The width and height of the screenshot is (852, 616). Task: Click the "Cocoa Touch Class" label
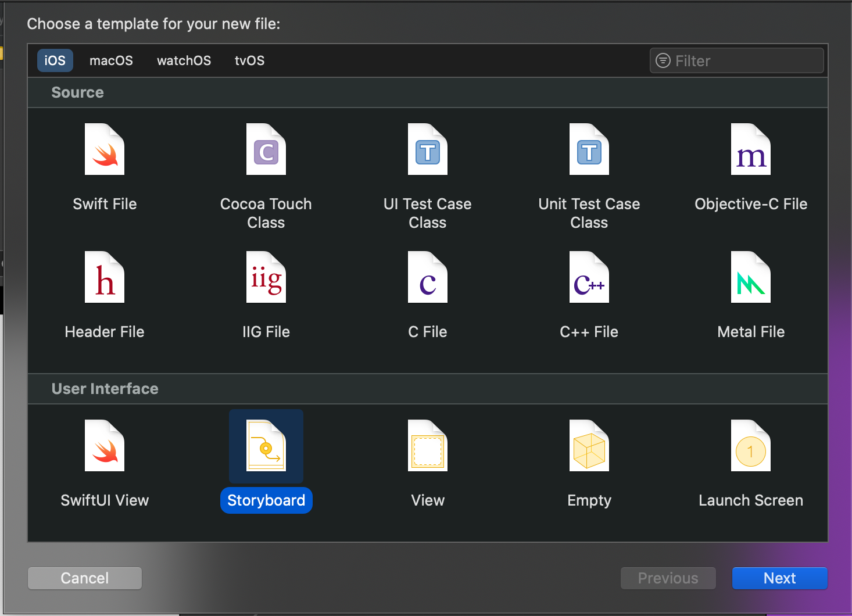tap(266, 213)
